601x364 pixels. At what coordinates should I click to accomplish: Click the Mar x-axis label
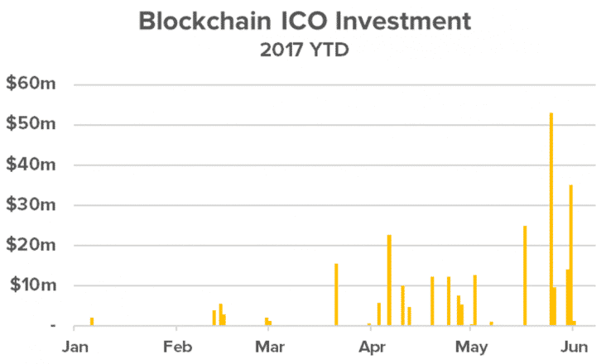[268, 345]
